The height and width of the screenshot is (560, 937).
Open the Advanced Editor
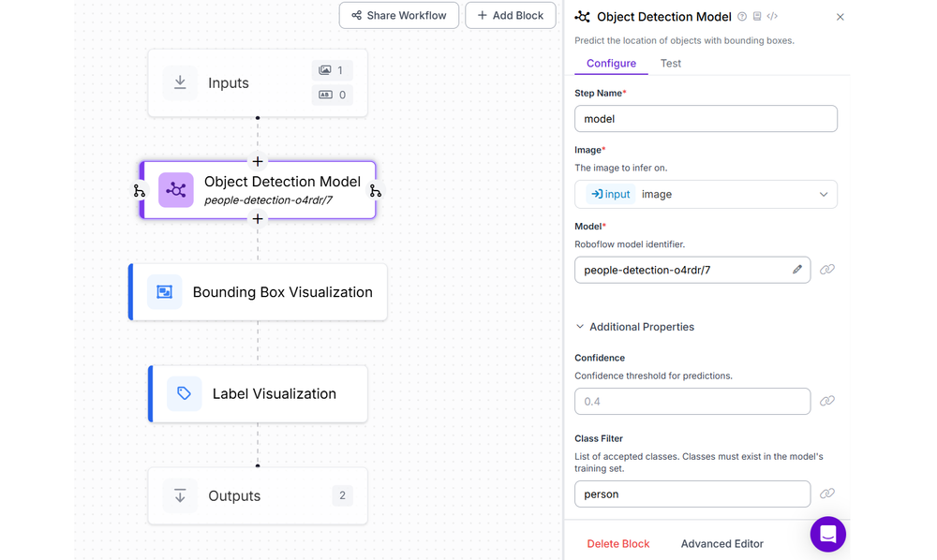click(721, 543)
